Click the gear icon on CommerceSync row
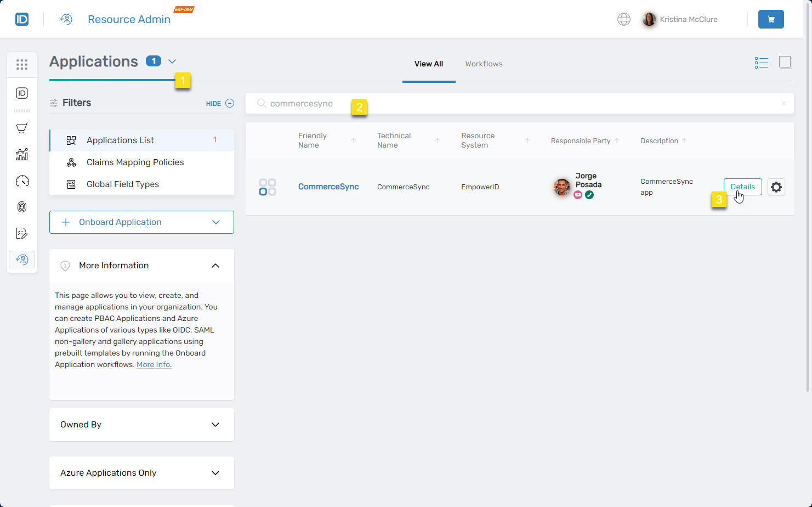 776,187
